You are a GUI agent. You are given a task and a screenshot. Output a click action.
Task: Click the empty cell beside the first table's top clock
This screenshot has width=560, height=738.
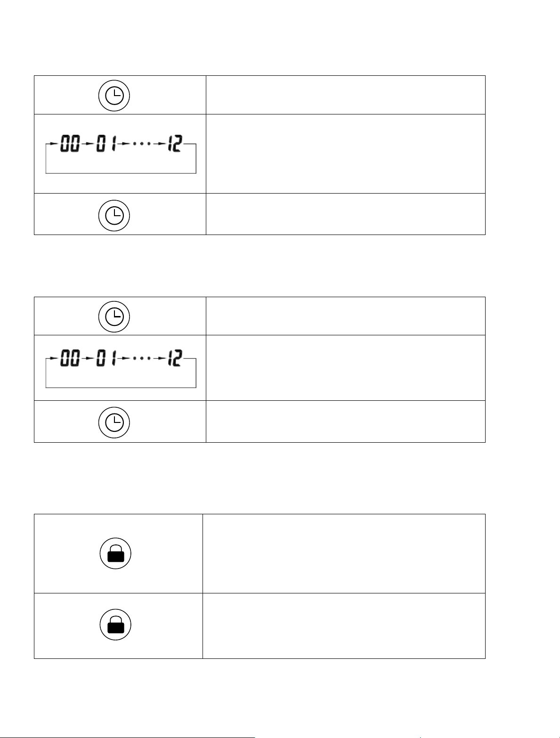345,95
